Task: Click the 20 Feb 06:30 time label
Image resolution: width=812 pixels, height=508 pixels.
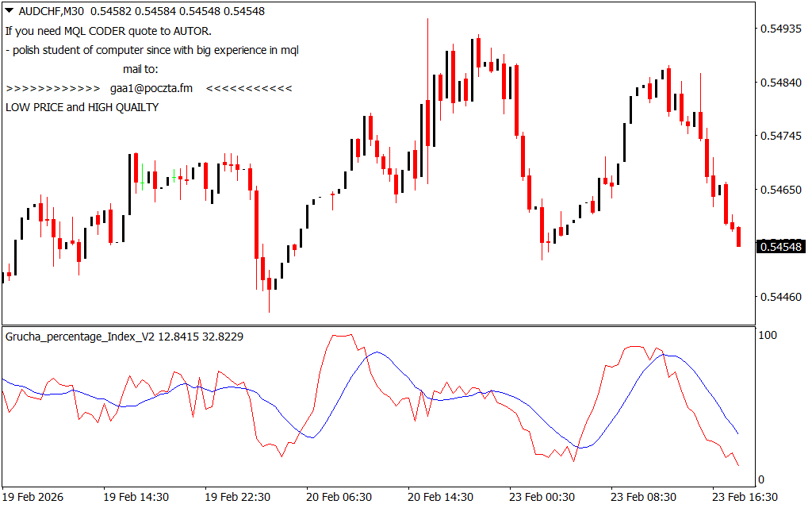Action: 339,497
